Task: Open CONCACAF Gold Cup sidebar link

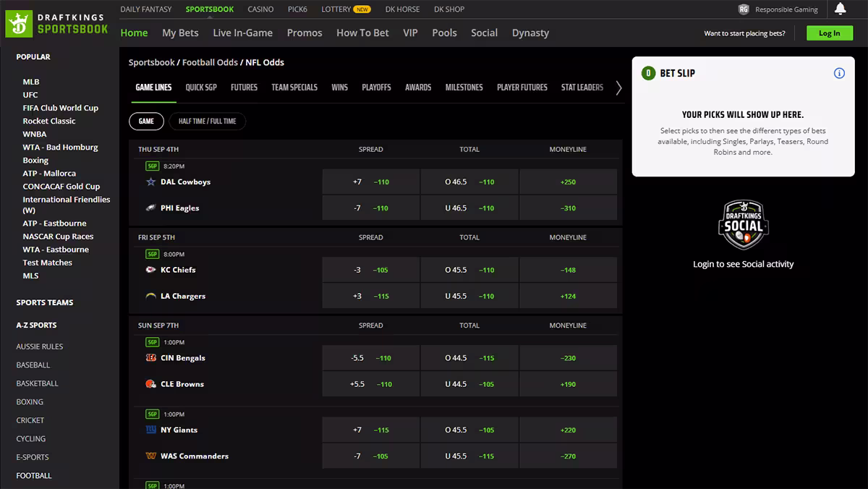Action: (61, 186)
